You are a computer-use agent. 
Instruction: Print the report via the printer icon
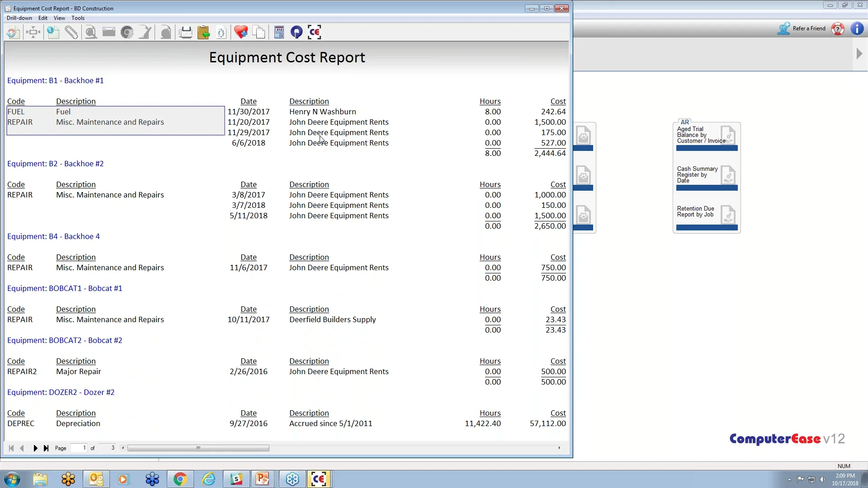click(185, 32)
